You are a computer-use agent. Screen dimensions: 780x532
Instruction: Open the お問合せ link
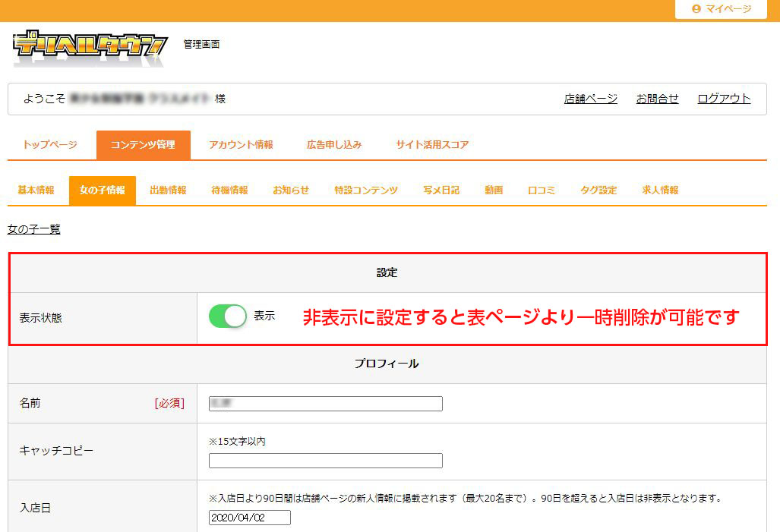pyautogui.click(x=657, y=99)
